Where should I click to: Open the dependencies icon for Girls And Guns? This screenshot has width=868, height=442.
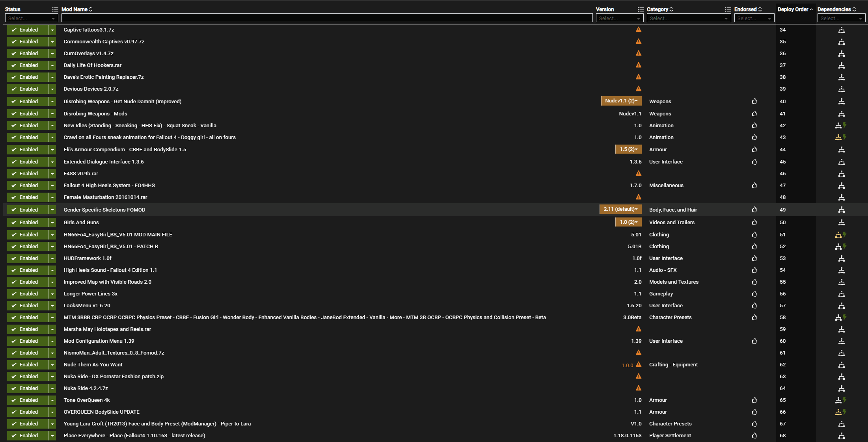841,223
